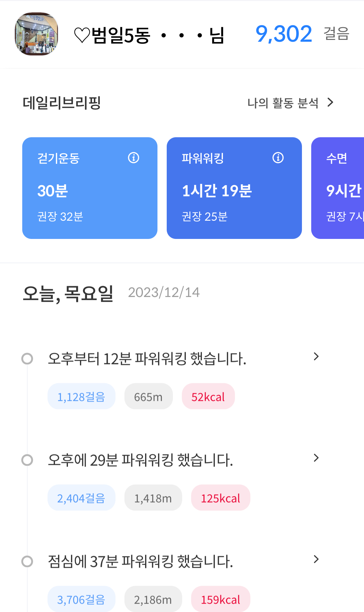Tap the info icon on 걷기운동 card
This screenshot has width=364, height=612.
133,158
